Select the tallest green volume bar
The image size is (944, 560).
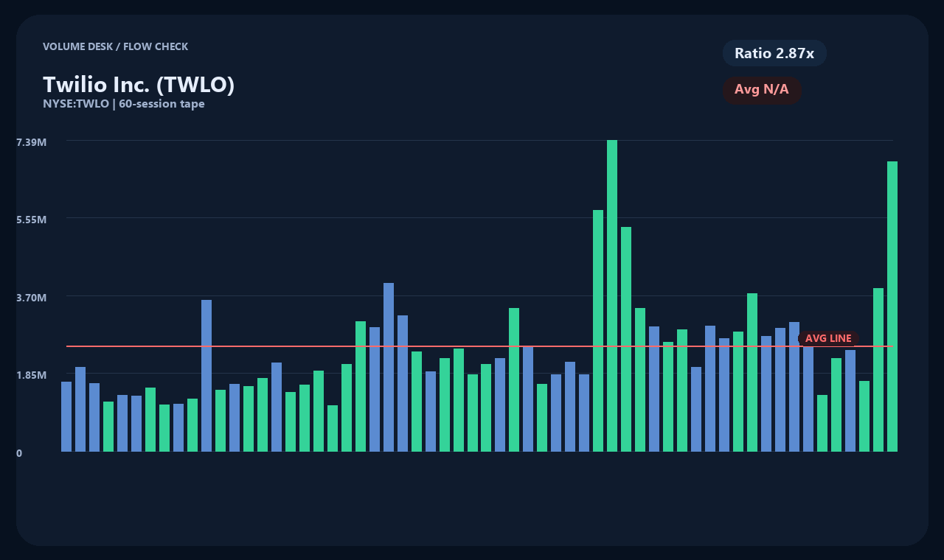[x=612, y=295]
